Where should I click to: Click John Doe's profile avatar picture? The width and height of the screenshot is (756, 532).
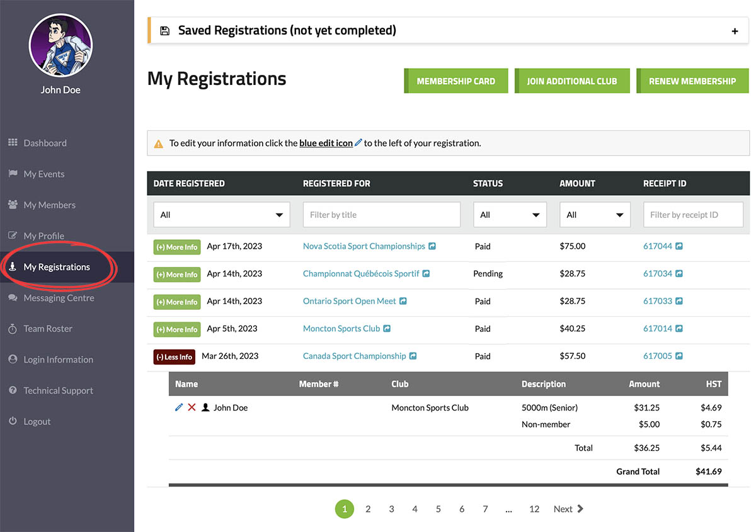tap(60, 45)
